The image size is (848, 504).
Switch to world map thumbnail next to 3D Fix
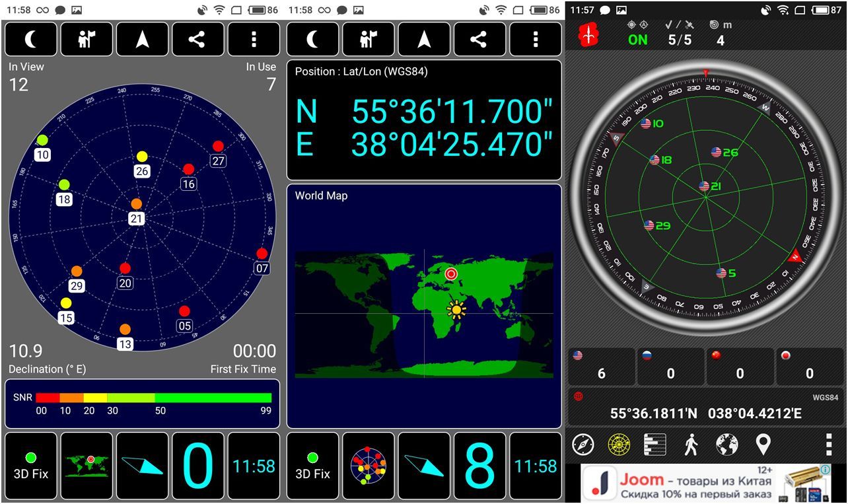tap(87, 466)
